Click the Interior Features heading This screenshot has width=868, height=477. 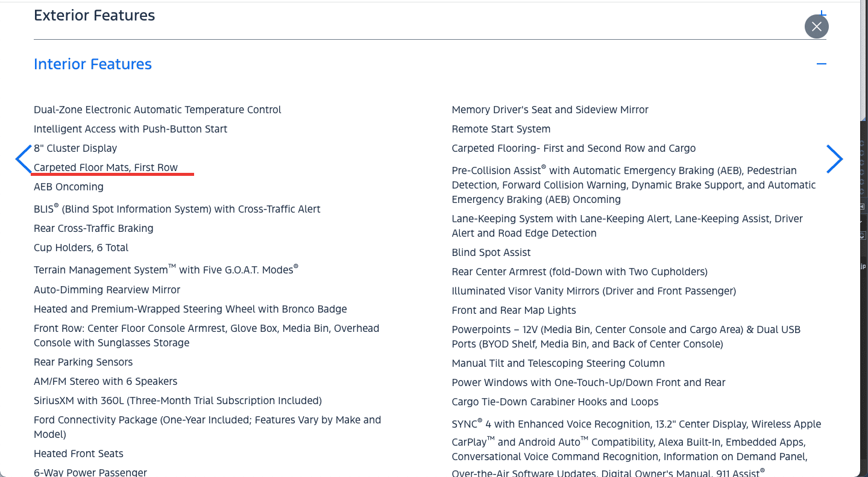coord(93,64)
